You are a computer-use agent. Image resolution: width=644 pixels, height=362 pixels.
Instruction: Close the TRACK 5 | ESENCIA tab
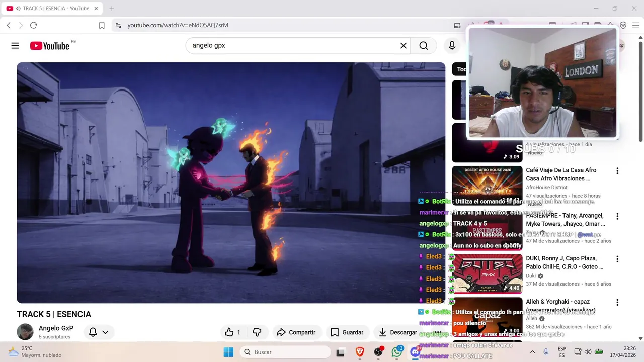click(x=96, y=8)
